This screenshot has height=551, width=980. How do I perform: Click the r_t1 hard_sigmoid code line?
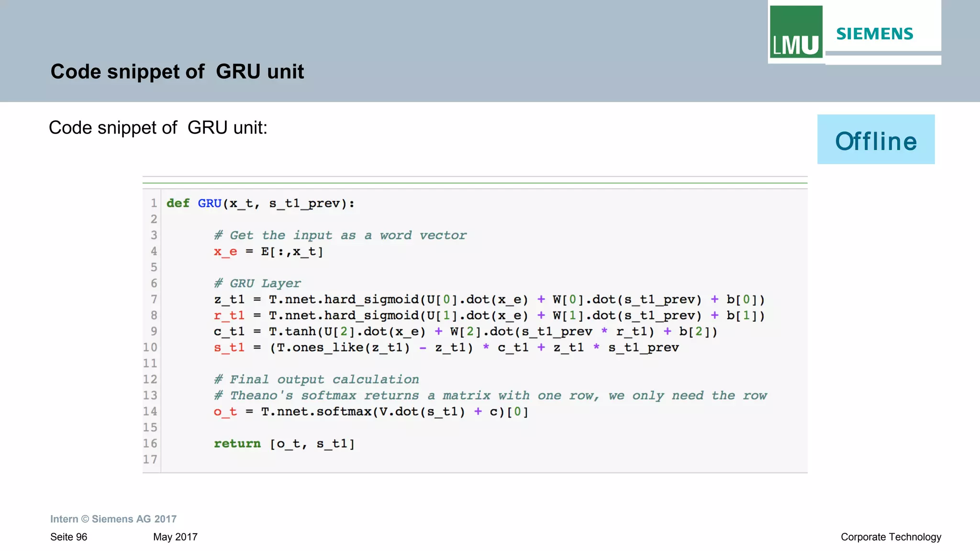[x=490, y=315]
